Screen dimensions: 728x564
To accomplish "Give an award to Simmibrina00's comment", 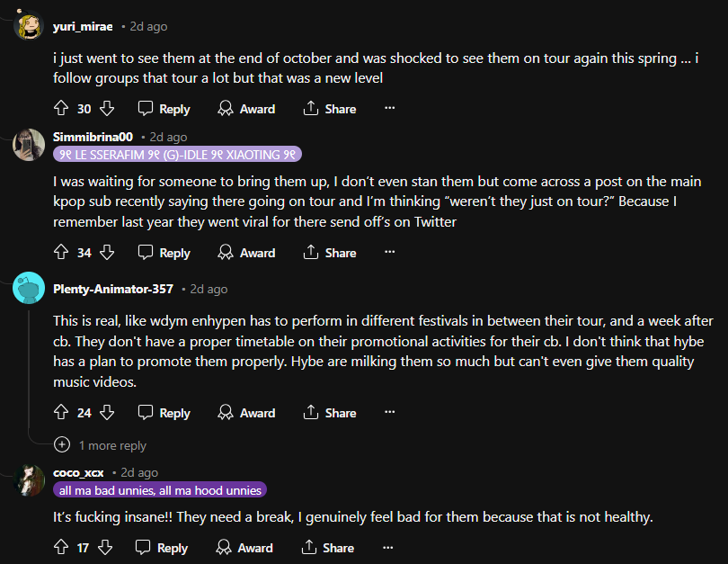I will (247, 253).
